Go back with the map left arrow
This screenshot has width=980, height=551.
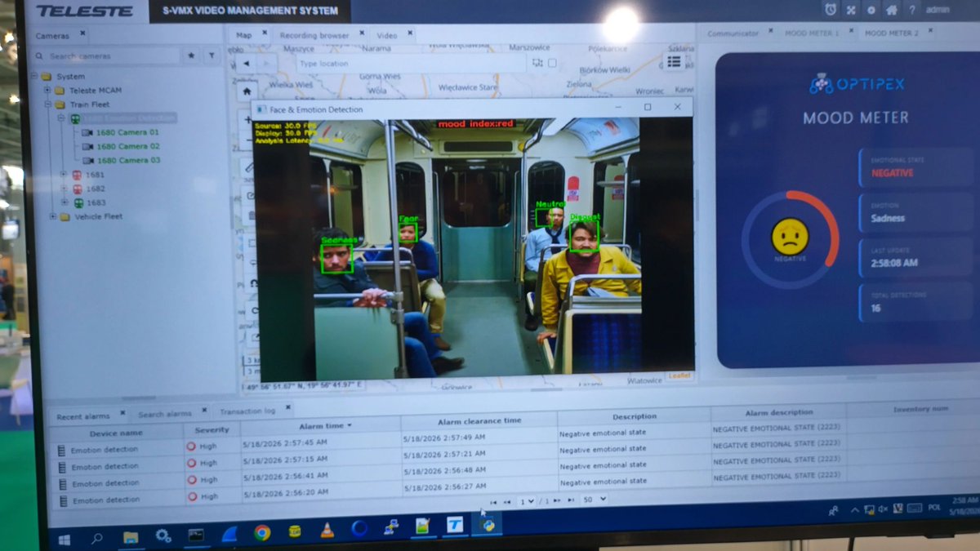pos(247,62)
